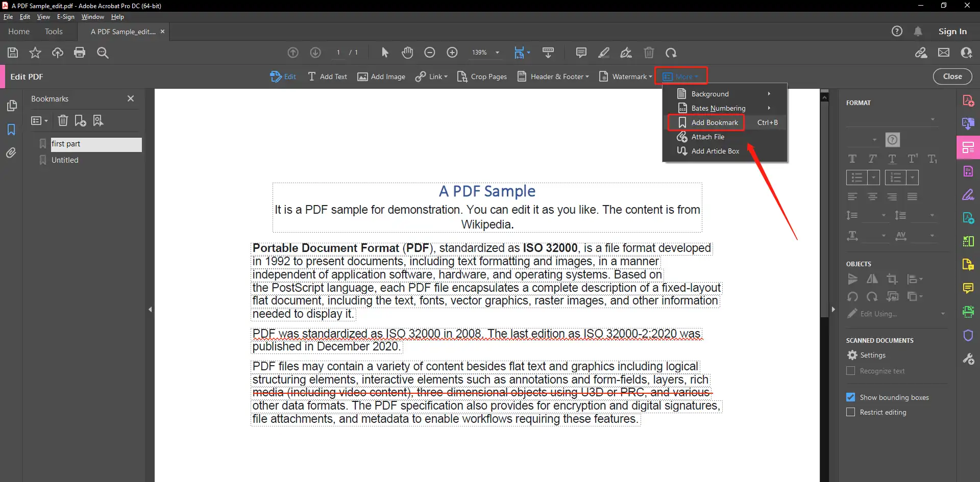
Task: Crop the object using the Objects crop icon
Action: [892, 279]
